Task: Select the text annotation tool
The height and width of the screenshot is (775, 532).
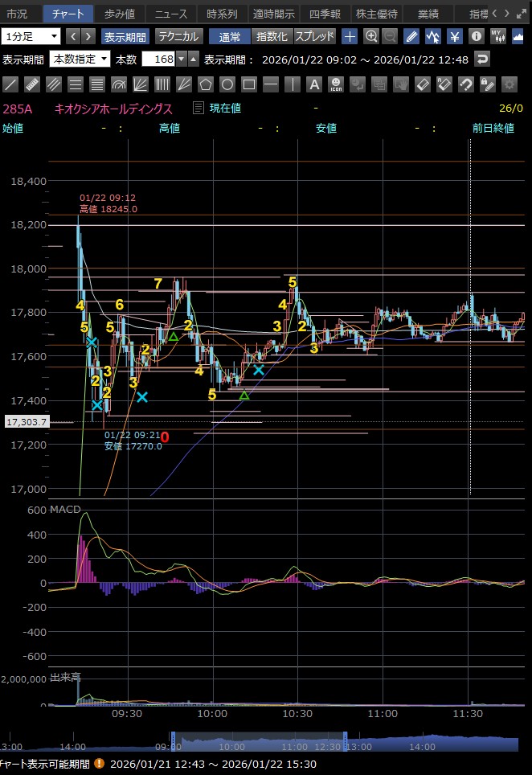Action: point(314,84)
